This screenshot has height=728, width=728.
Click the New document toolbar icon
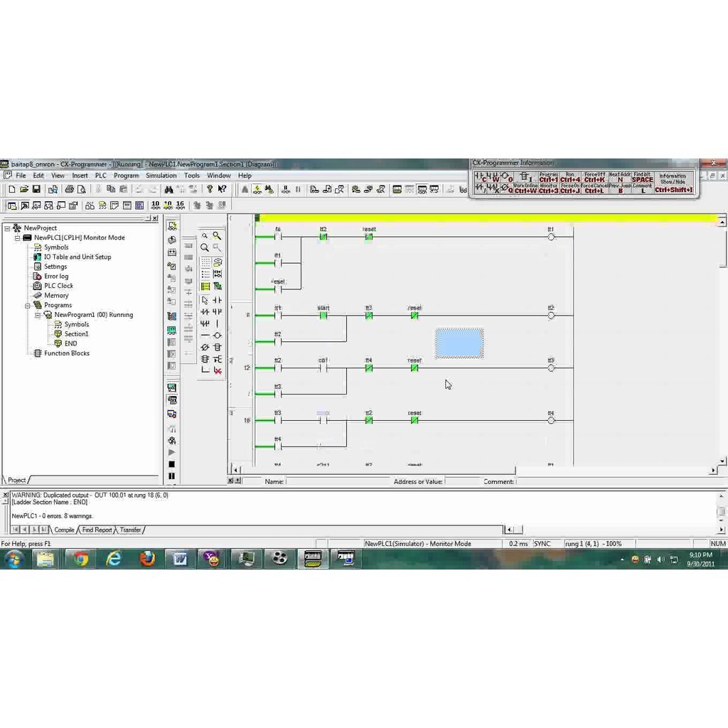tap(12, 189)
